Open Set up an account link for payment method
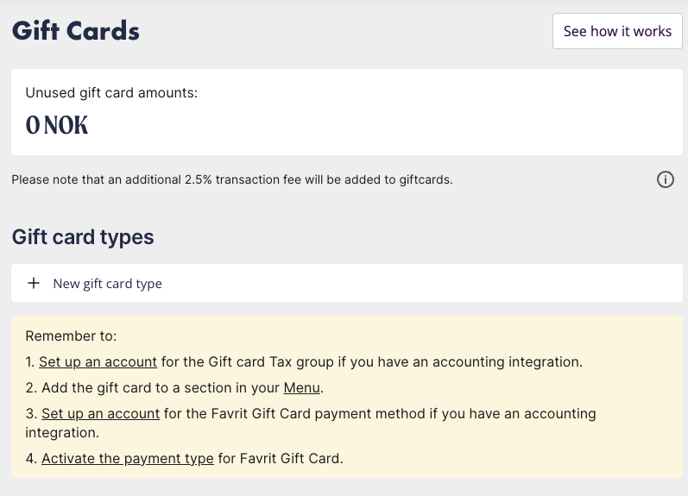The height and width of the screenshot is (496, 688). [100, 413]
